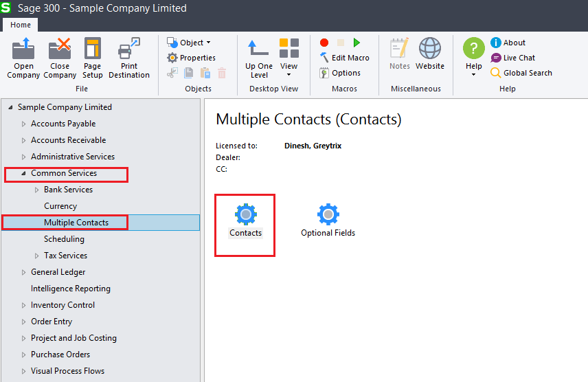Viewport: 588px width, 382px height.
Task: Click About in Help group
Action: [x=508, y=43]
